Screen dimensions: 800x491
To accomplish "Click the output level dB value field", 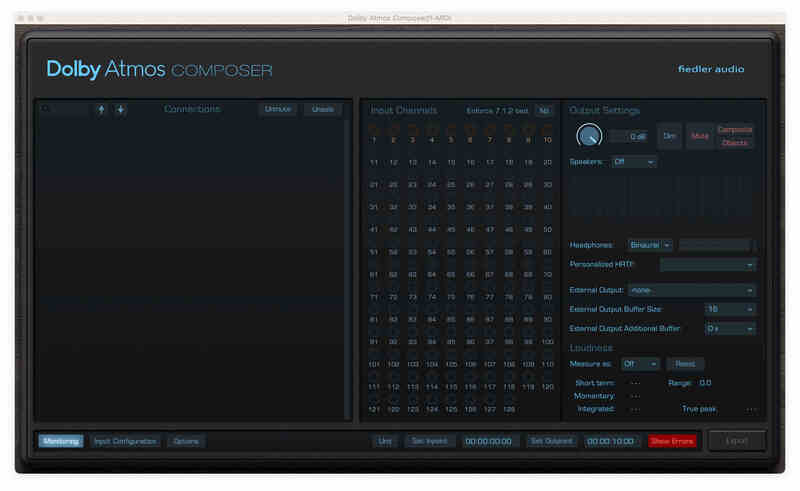I will pyautogui.click(x=629, y=136).
